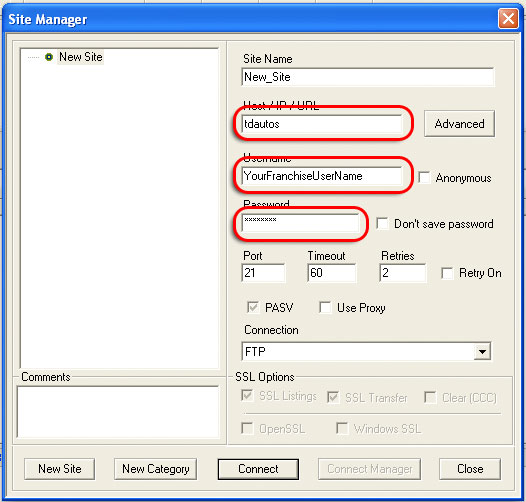This screenshot has width=526, height=502.
Task: Toggle the Retry On checkbox
Action: point(447,273)
